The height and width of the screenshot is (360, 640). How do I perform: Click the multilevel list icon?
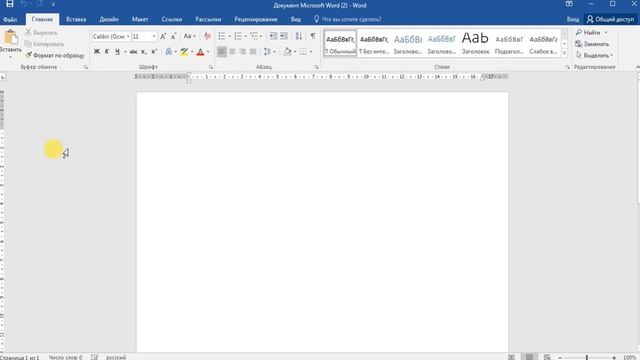254,36
